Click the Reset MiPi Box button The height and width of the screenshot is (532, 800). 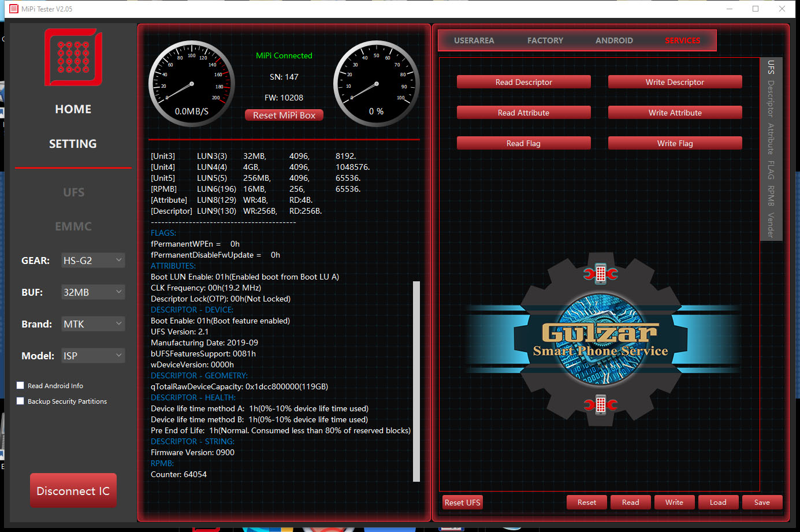tap(284, 115)
